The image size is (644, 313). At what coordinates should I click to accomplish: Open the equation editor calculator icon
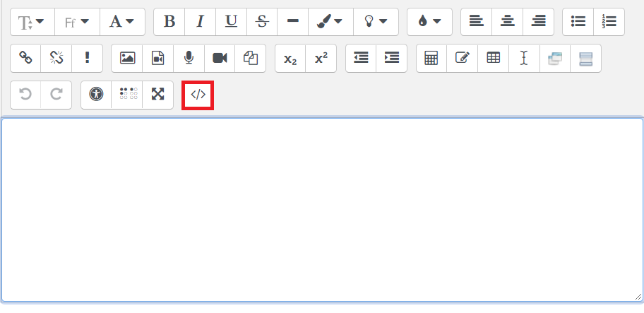(x=431, y=59)
